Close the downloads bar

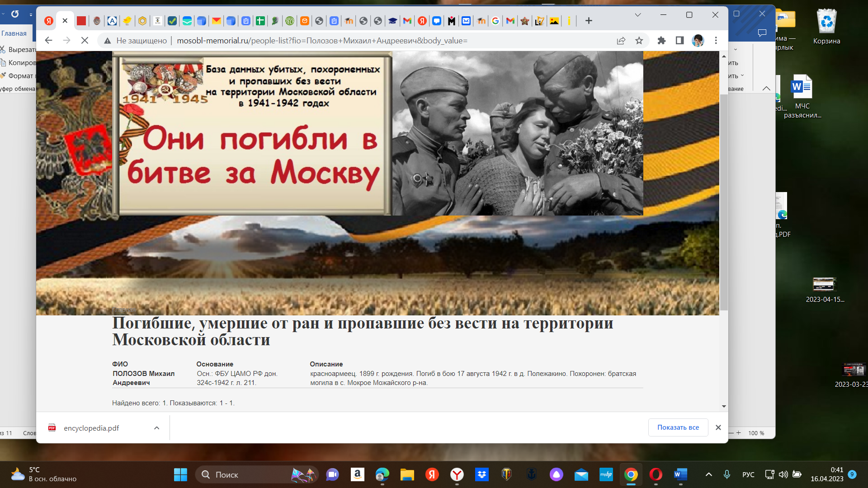pyautogui.click(x=718, y=427)
